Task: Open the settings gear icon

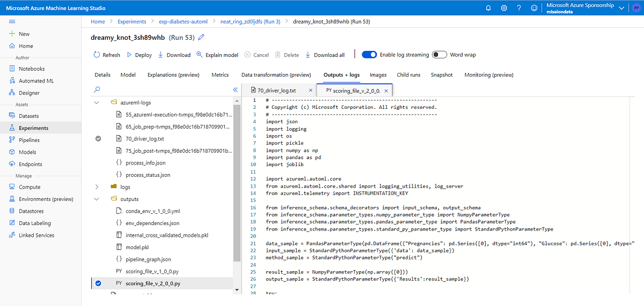Action: (x=503, y=8)
